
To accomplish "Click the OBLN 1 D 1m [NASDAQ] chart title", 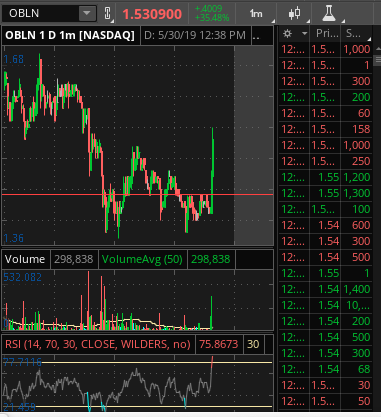I will (70, 35).
